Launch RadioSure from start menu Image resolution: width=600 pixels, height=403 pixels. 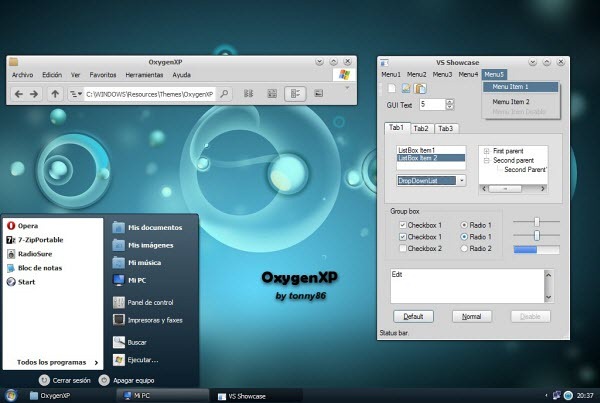[29, 254]
